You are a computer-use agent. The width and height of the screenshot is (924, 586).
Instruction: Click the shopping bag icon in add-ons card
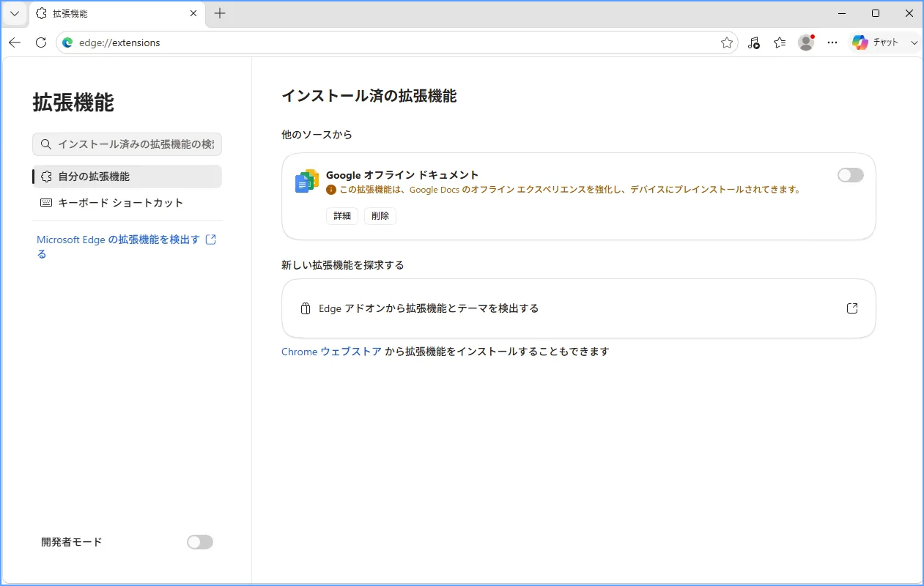(306, 308)
